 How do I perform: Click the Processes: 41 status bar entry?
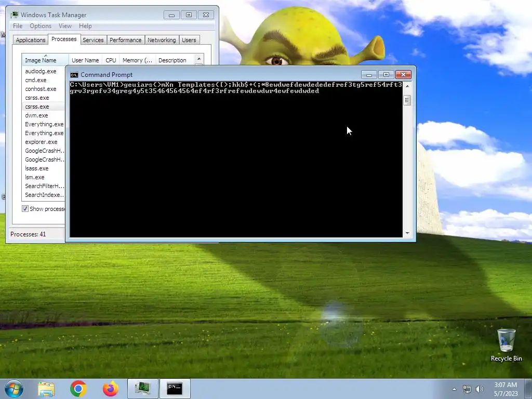point(28,234)
